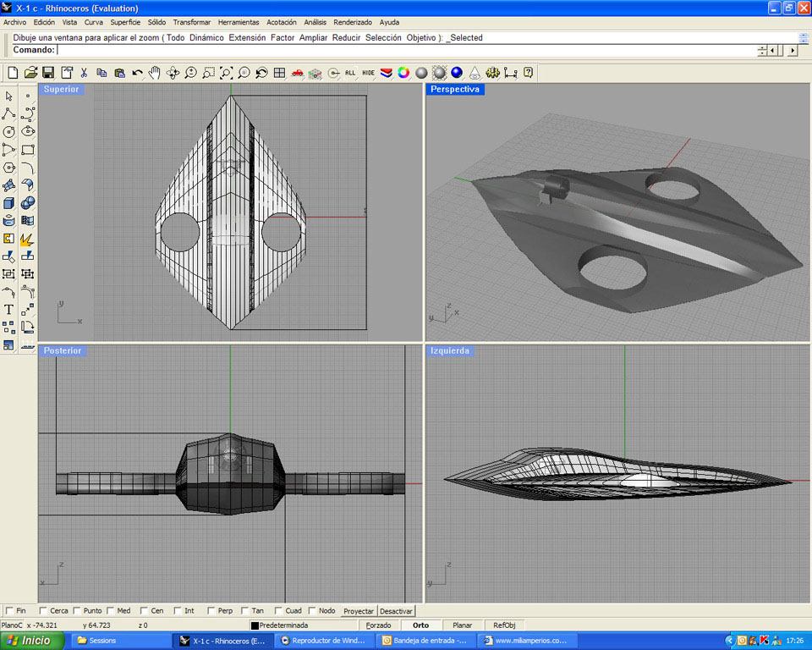Click the Predeterminada black layer swatch

tap(255, 625)
